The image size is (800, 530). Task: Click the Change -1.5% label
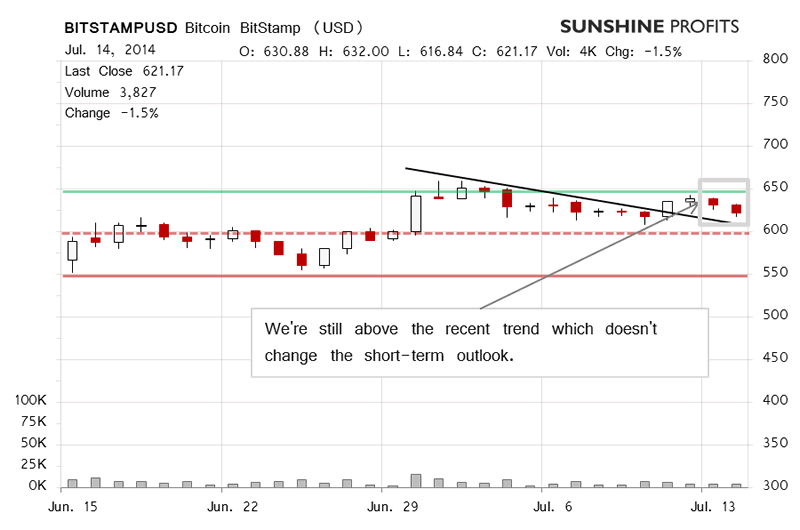click(x=111, y=113)
